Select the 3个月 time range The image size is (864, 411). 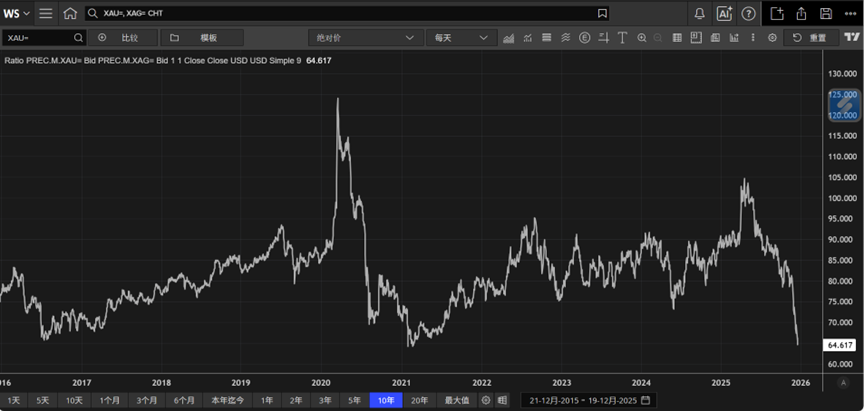tap(147, 401)
